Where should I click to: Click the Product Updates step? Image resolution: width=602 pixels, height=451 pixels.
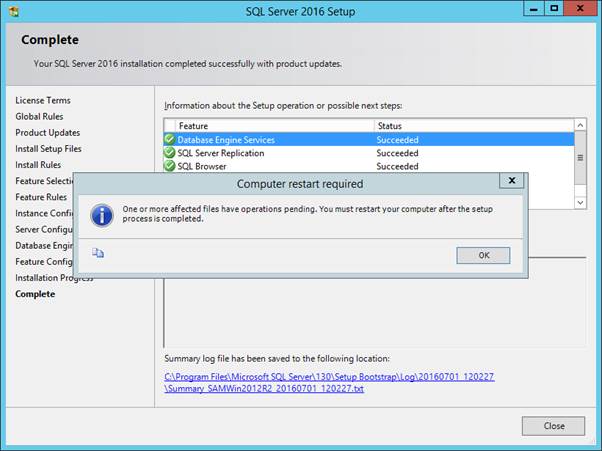(48, 132)
